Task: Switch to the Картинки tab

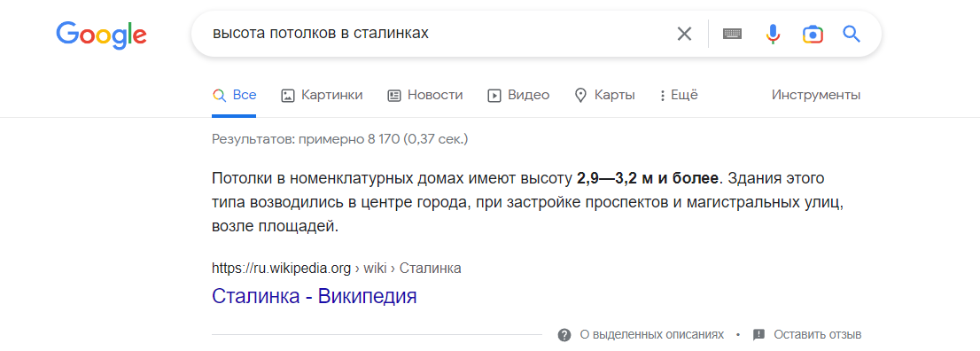Action: click(322, 95)
